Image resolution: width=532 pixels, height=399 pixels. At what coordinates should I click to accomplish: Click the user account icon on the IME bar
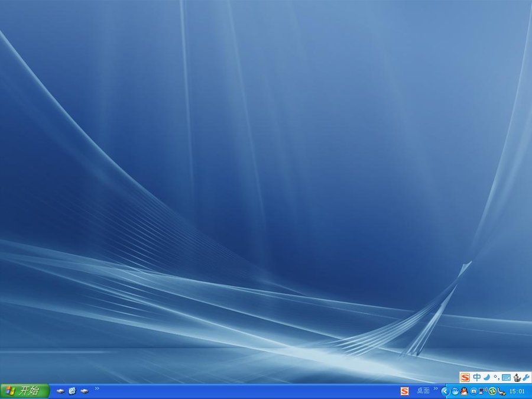[516, 377]
